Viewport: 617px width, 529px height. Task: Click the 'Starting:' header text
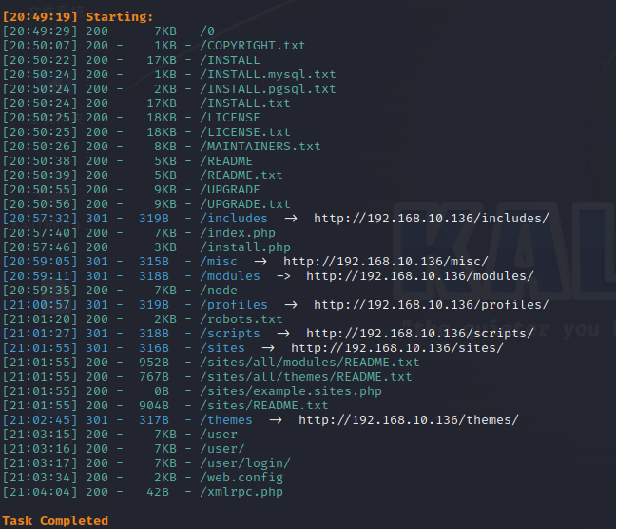point(119,17)
